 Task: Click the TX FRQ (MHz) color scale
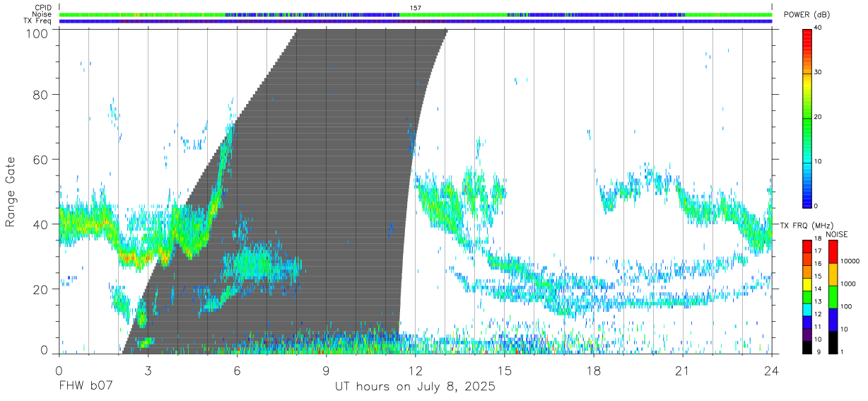coord(807,296)
